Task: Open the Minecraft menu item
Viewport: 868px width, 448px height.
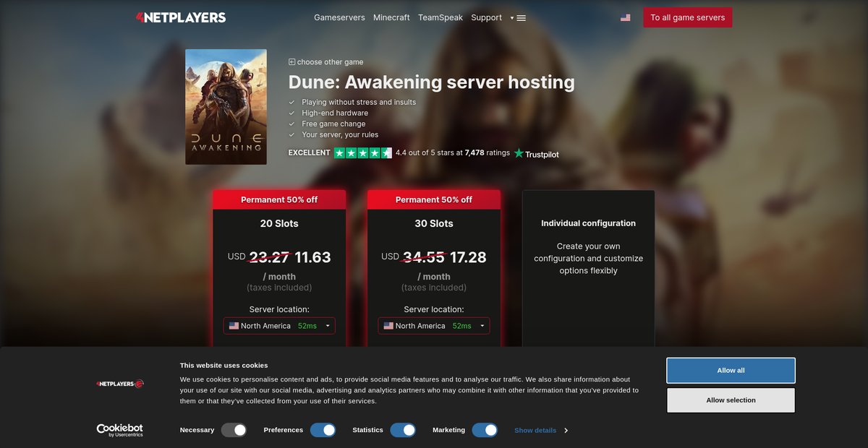Action: 391,17
